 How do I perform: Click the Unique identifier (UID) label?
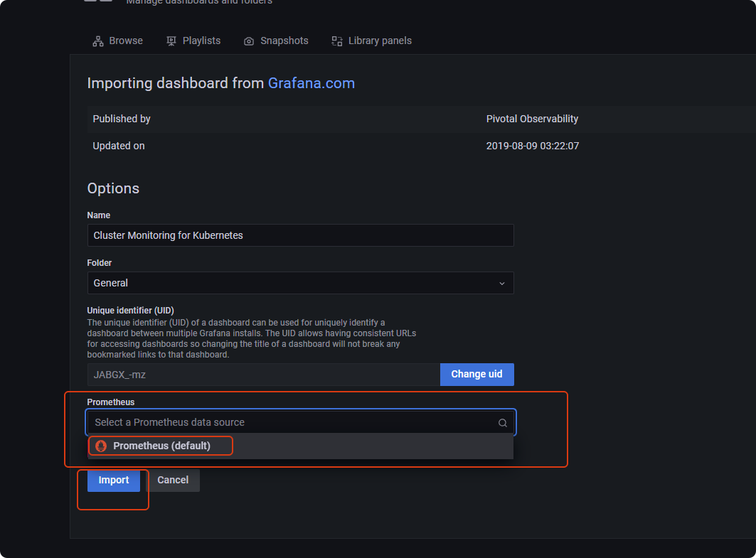(x=131, y=311)
